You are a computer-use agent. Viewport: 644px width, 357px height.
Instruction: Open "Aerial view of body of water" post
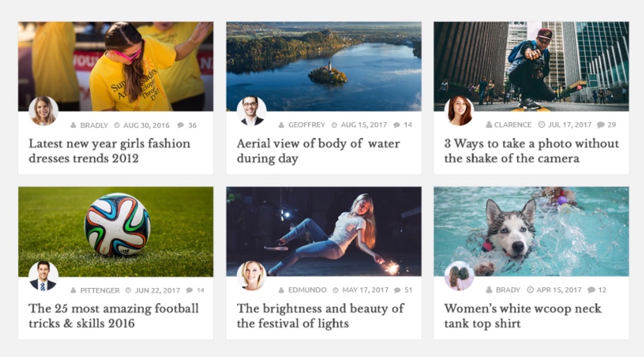(x=318, y=151)
